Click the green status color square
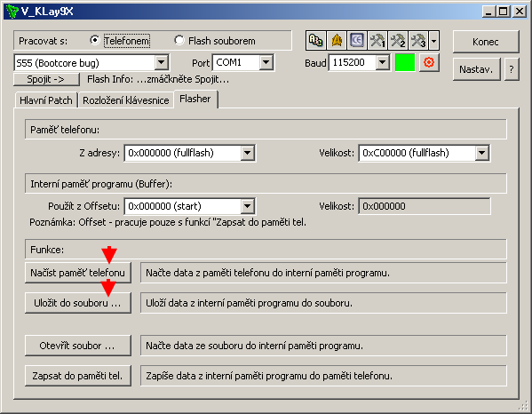This screenshot has height=414, width=532. (x=405, y=62)
